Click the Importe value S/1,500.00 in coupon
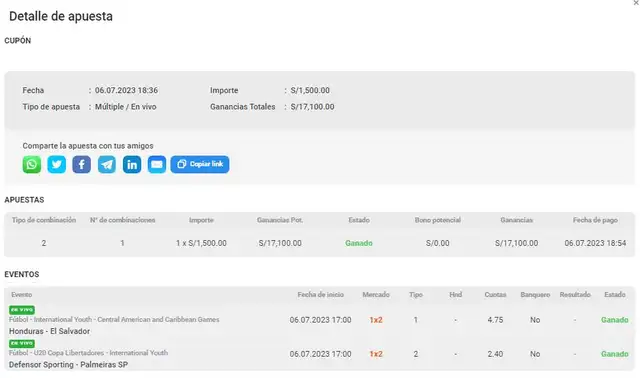The width and height of the screenshot is (640, 378). (310, 90)
